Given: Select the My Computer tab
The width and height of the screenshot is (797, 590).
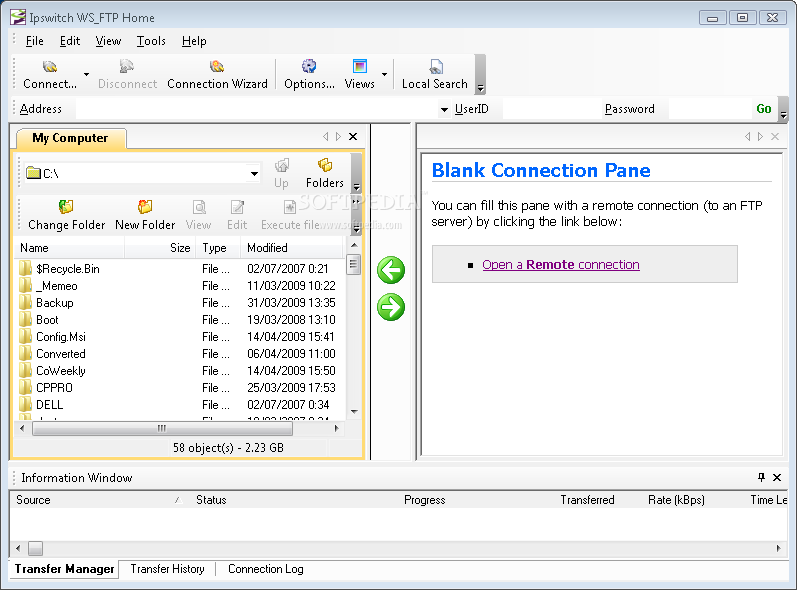Looking at the screenshot, I should coord(71,138).
